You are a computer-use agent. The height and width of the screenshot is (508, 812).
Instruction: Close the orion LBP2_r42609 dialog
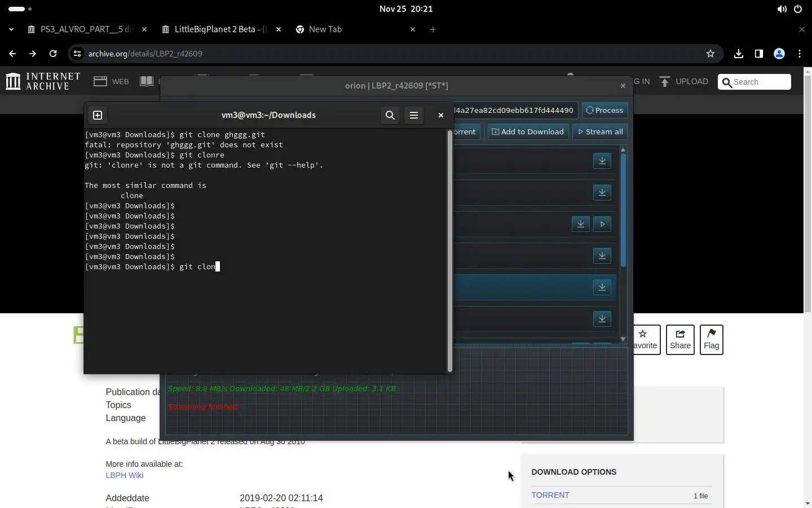pos(623,86)
